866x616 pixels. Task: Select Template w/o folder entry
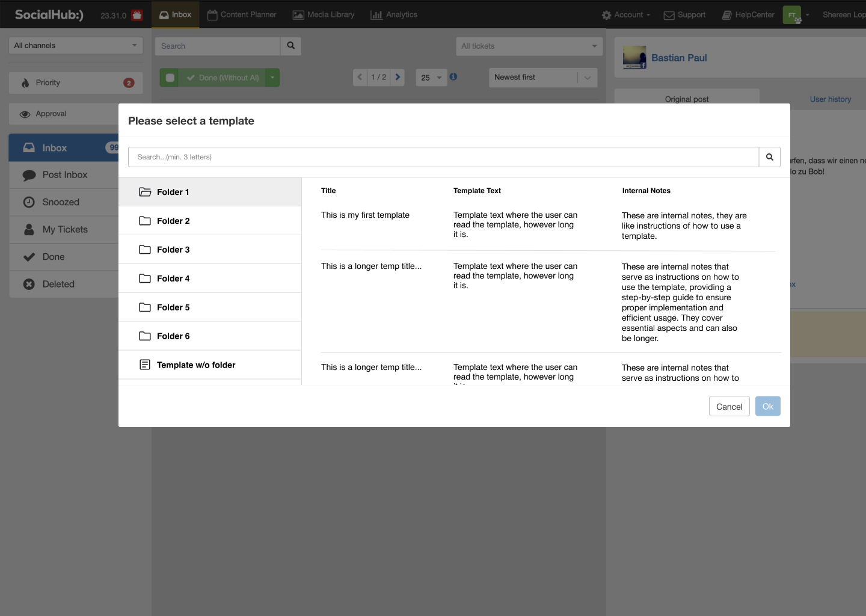tap(210, 365)
